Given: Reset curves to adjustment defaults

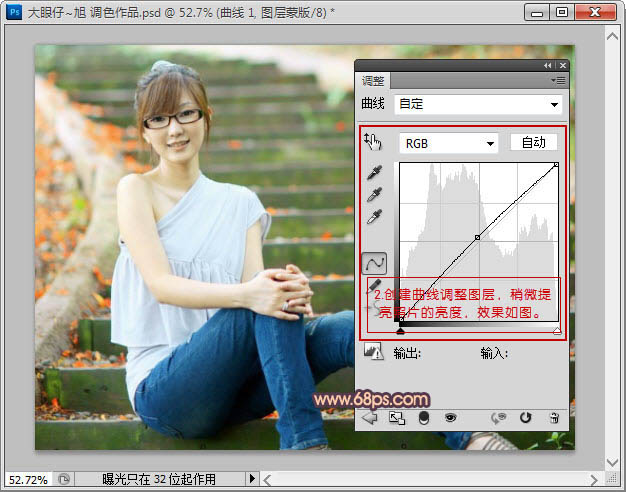Looking at the screenshot, I should (x=527, y=418).
